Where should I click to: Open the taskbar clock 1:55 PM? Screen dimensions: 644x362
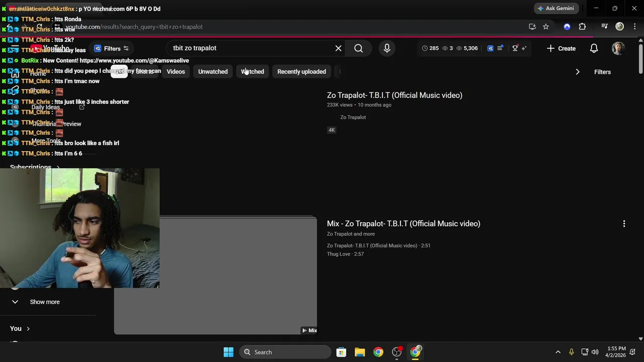[x=616, y=352]
